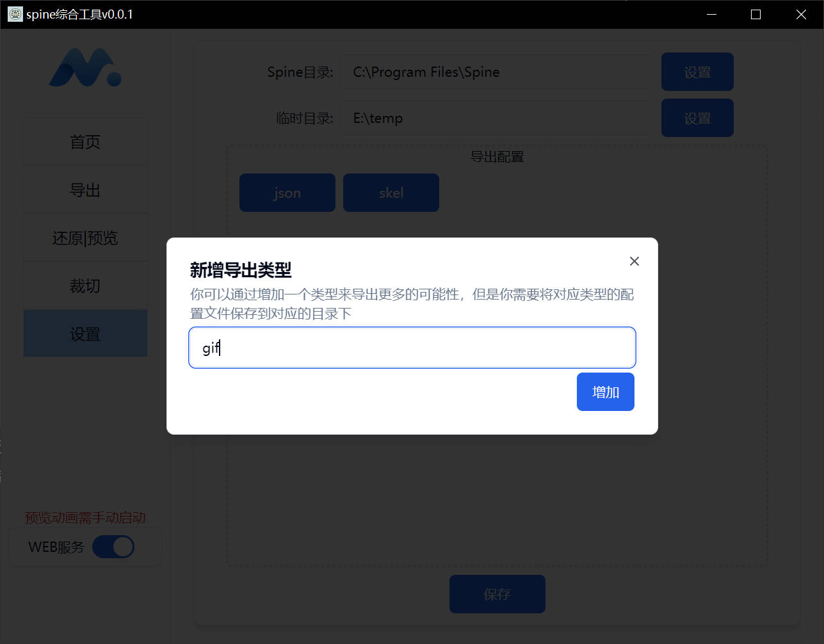Click the Spine目录 path field

tap(497, 72)
